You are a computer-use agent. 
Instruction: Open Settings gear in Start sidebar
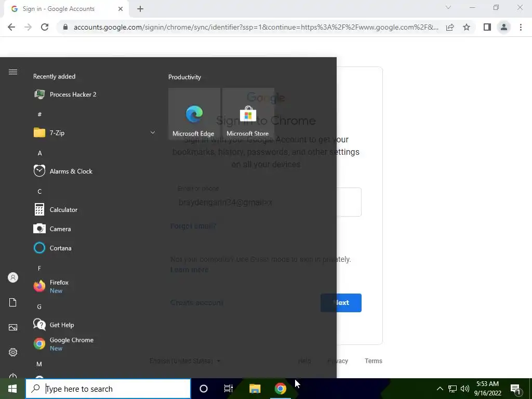click(13, 352)
